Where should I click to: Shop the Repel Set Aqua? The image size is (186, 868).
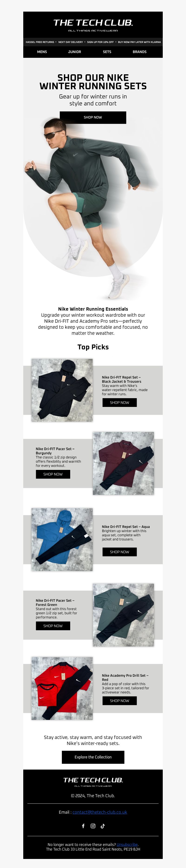click(x=120, y=552)
